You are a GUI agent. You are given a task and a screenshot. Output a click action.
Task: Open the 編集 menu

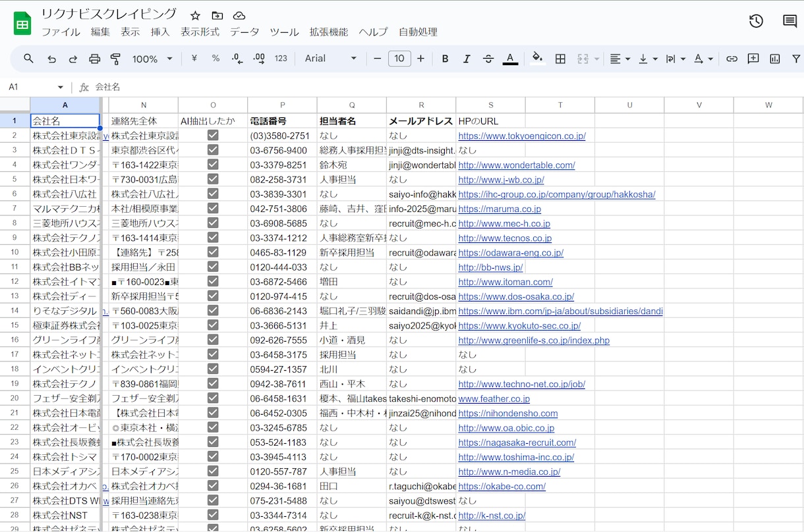pos(100,32)
